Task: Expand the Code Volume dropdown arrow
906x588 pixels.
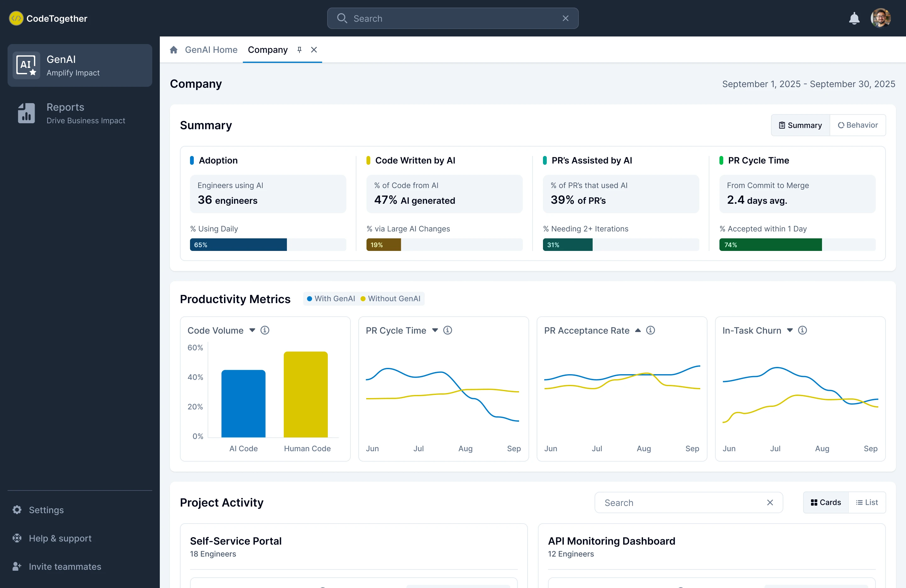Action: (252, 330)
